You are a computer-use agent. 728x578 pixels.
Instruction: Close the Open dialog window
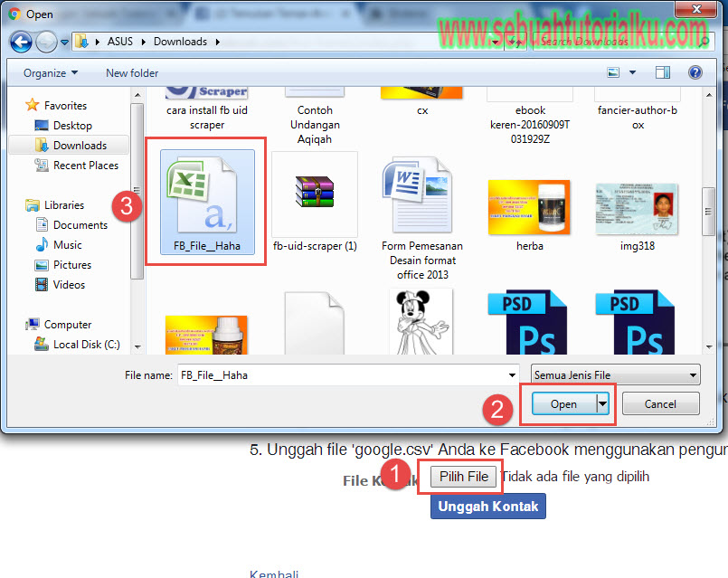click(x=696, y=8)
